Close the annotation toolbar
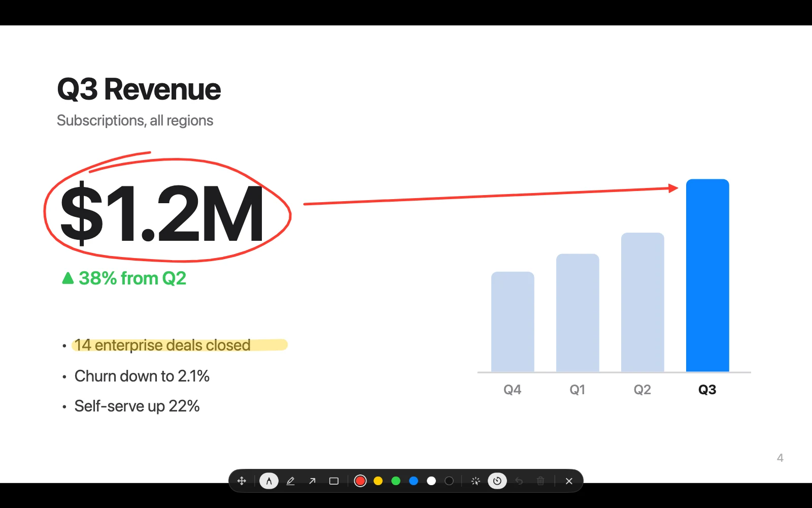The image size is (812, 508). pyautogui.click(x=569, y=481)
